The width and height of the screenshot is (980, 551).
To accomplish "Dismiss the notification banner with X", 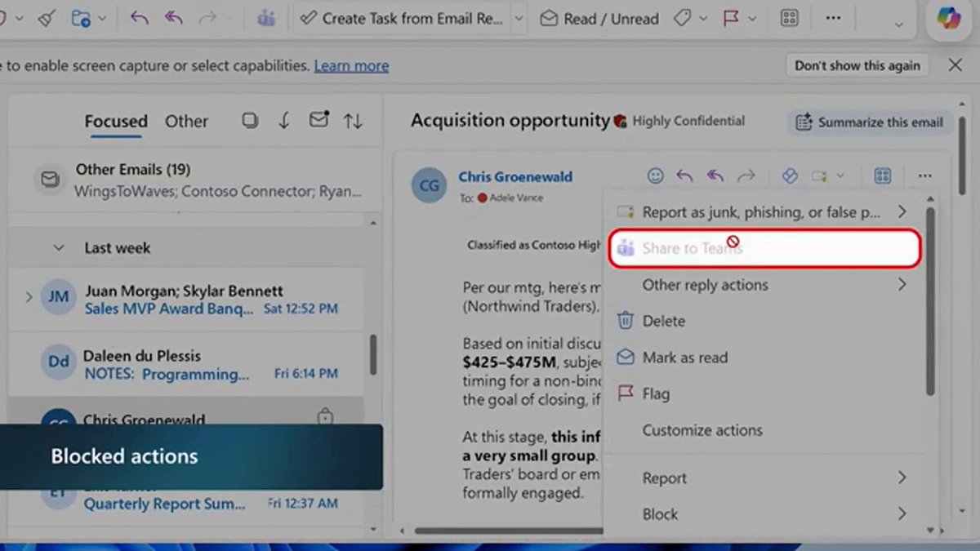I will pos(955,65).
